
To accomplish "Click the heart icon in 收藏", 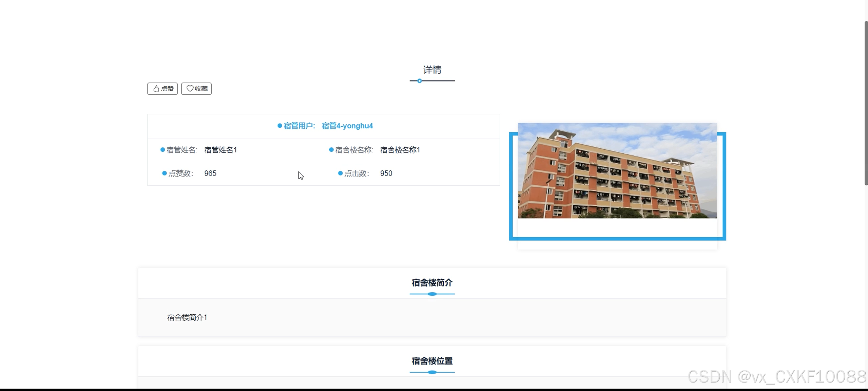I will click(190, 88).
